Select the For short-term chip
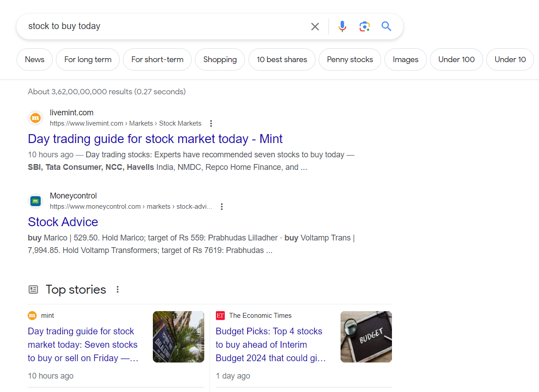This screenshot has width=539, height=392. tap(157, 59)
